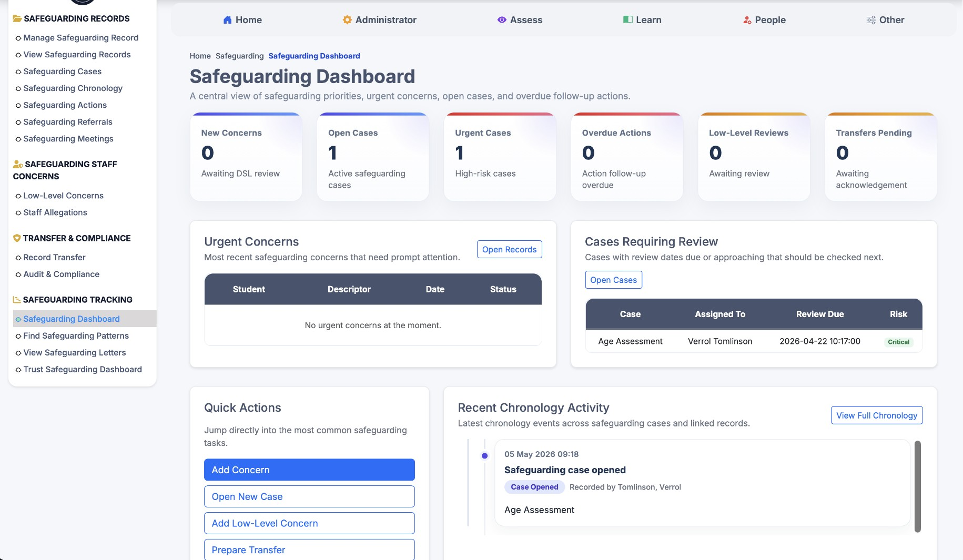Open Safeguarding Cases in sidebar
963x560 pixels.
point(62,72)
